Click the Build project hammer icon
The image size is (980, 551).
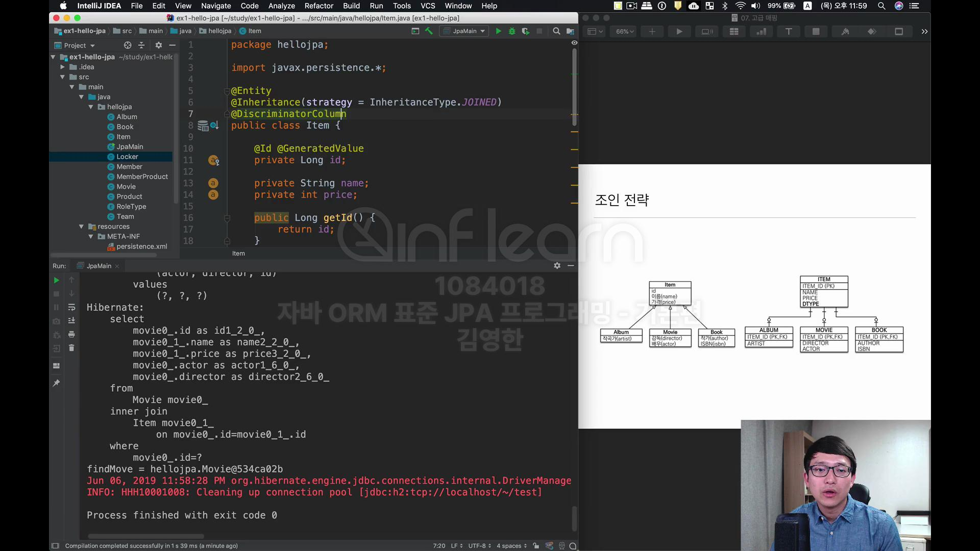(x=429, y=31)
